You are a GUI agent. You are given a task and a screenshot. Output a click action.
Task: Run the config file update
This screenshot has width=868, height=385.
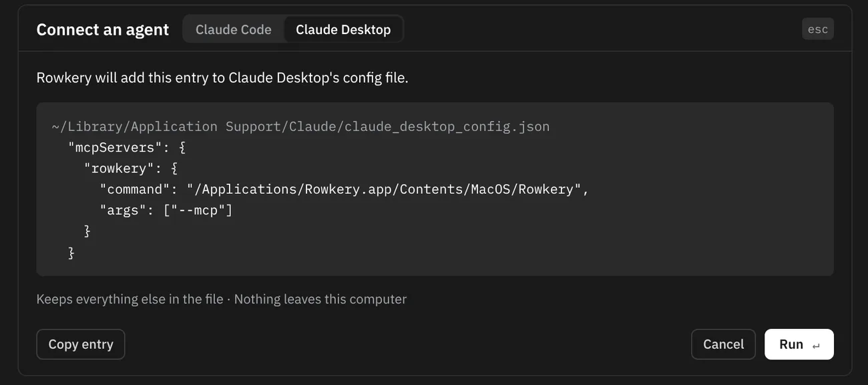(799, 344)
